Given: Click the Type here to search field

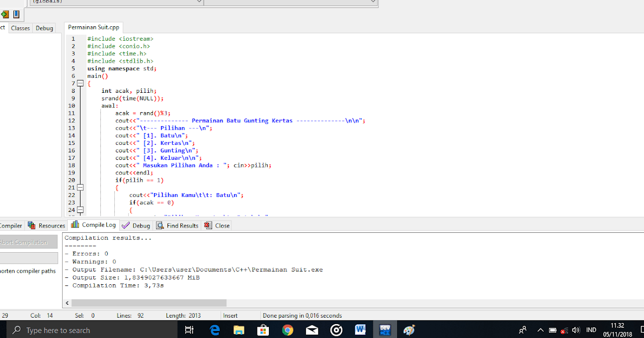Looking at the screenshot, I should pyautogui.click(x=80, y=329).
